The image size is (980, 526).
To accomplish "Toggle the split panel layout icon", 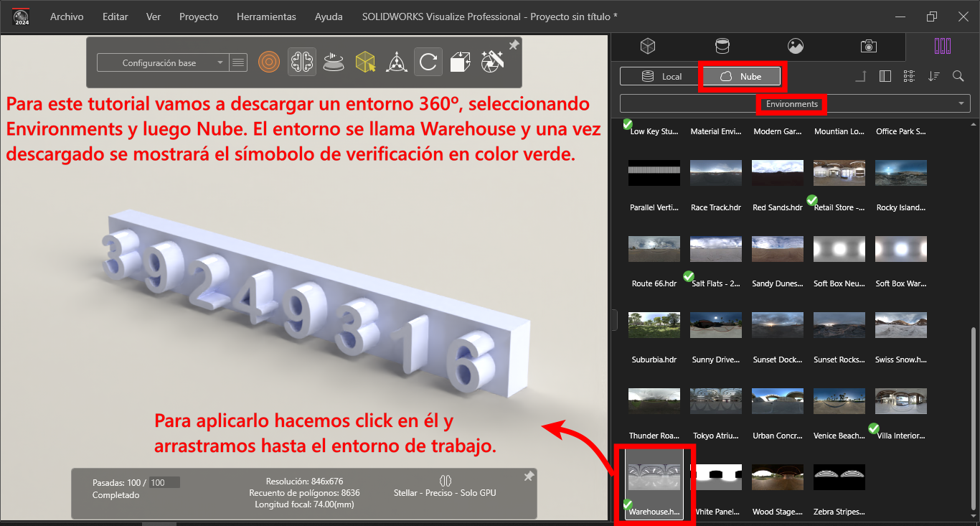I will (x=885, y=76).
